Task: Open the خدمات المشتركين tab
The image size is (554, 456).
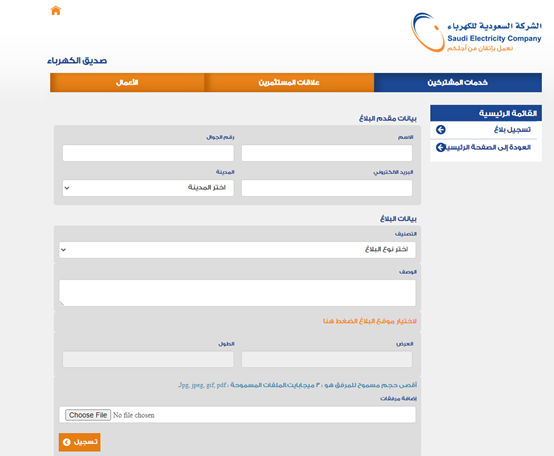Action: point(458,82)
